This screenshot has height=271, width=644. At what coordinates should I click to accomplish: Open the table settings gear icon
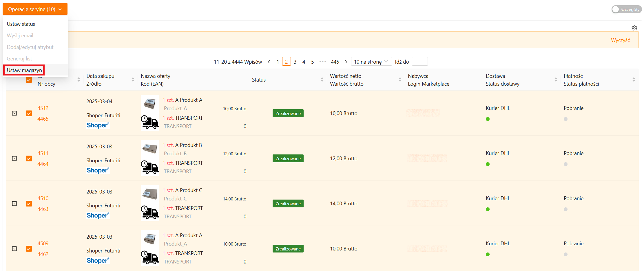pos(634,28)
